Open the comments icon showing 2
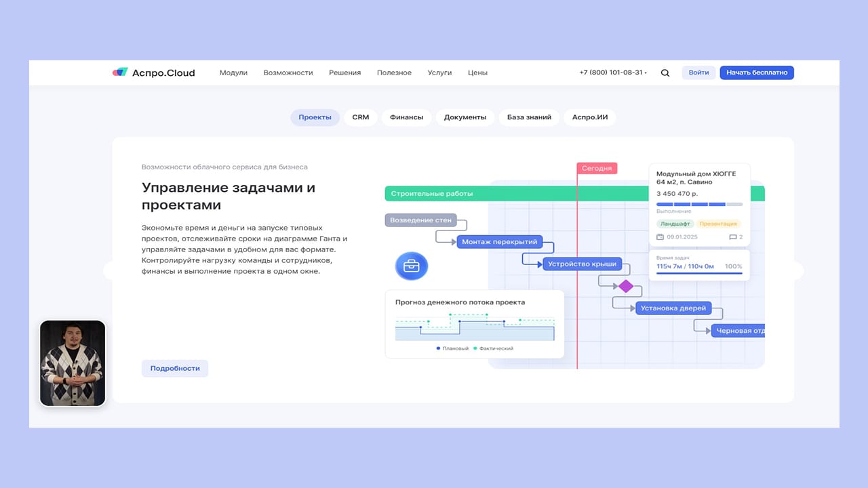Screen dimensions: 868x488 point(732,237)
